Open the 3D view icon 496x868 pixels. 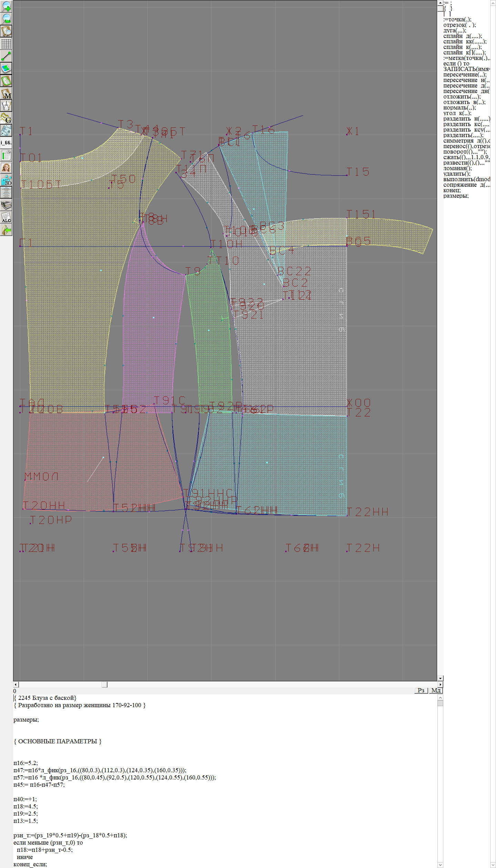click(x=6, y=180)
